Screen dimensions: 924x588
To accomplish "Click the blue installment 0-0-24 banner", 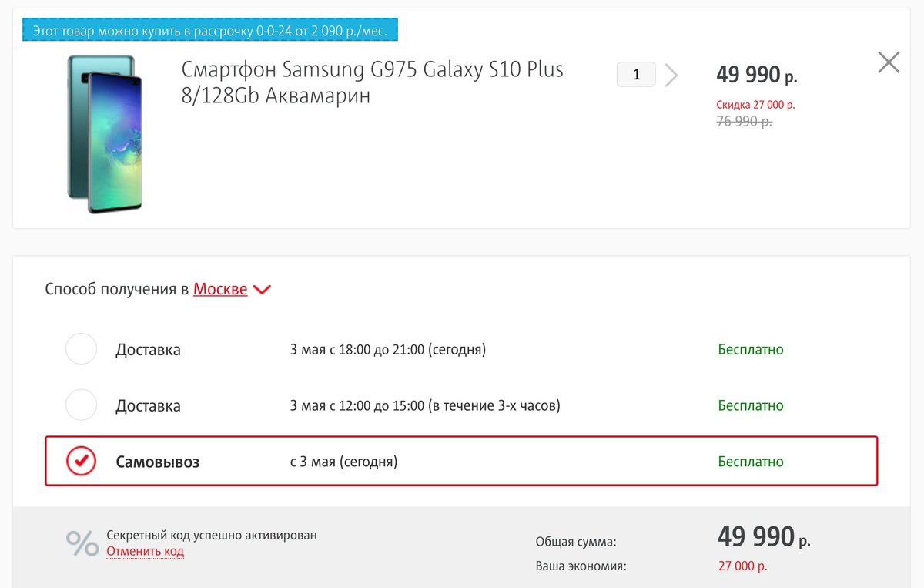I will coord(210,30).
